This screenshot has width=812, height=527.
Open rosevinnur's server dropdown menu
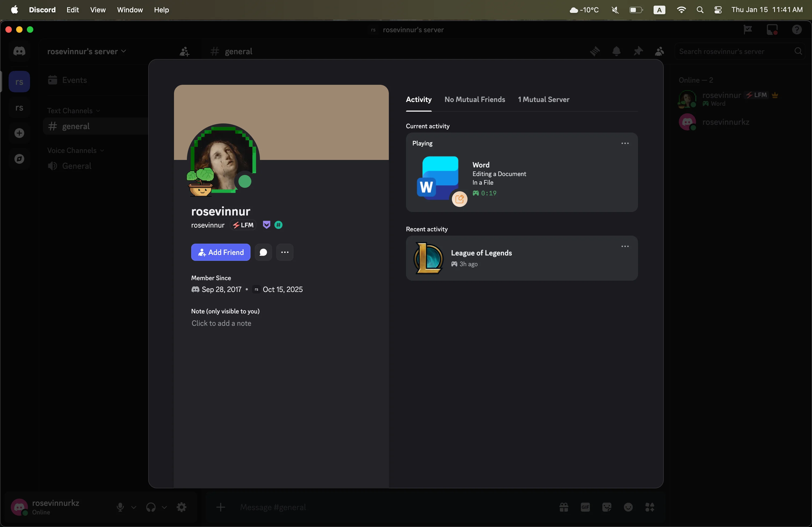click(x=87, y=52)
